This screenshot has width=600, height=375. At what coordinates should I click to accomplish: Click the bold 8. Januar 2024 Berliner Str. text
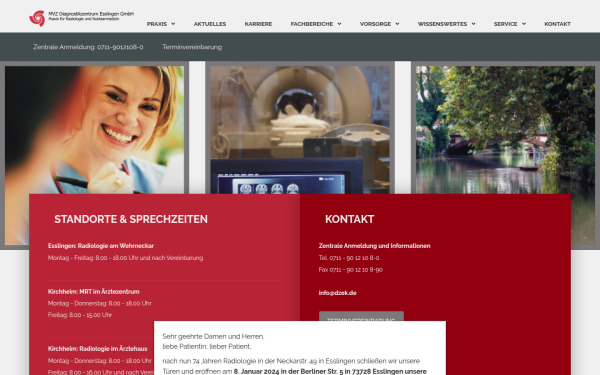[x=330, y=371]
